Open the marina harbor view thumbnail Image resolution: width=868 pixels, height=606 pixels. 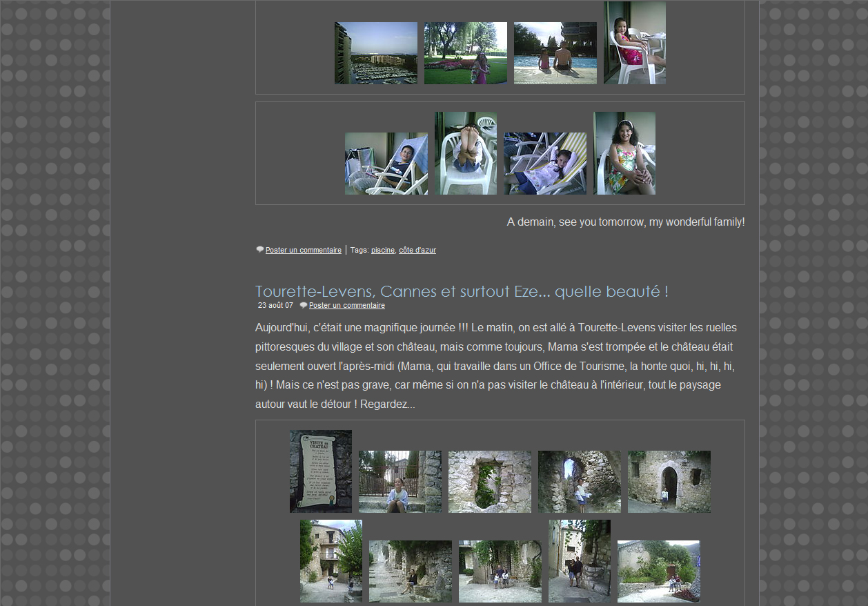375,53
